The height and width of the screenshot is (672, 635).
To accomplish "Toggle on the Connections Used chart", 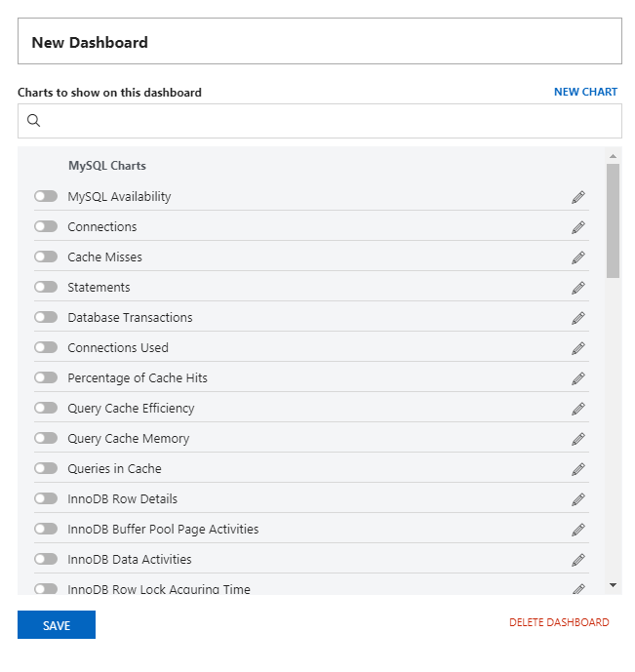I will coord(46,347).
